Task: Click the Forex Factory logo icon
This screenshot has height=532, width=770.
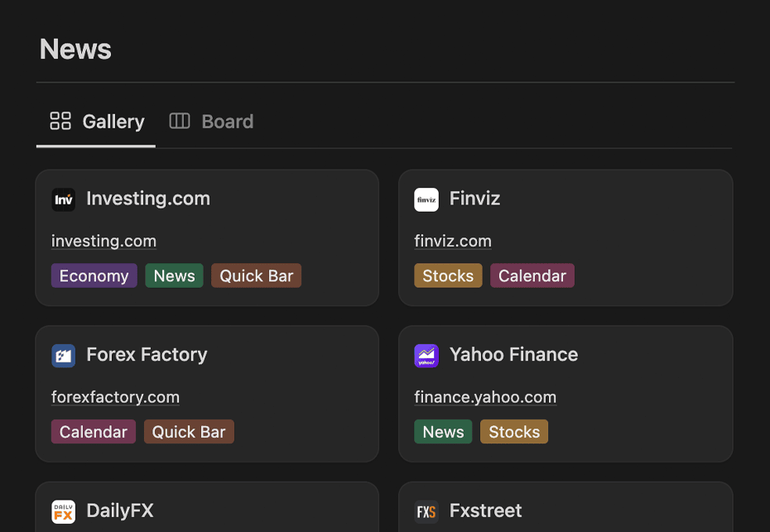Action: (64, 356)
